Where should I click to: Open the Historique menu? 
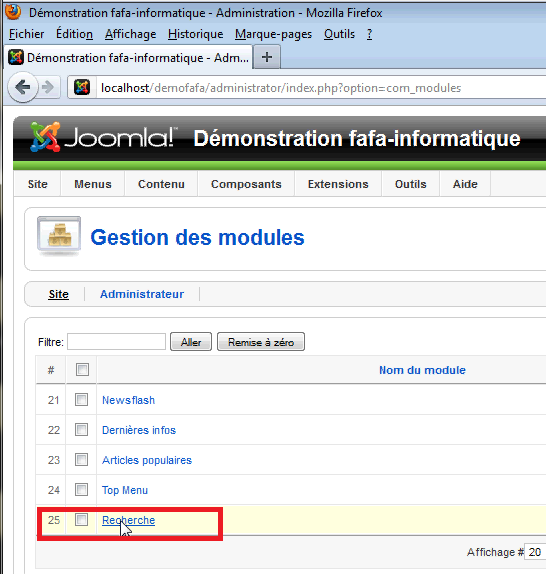click(x=195, y=34)
